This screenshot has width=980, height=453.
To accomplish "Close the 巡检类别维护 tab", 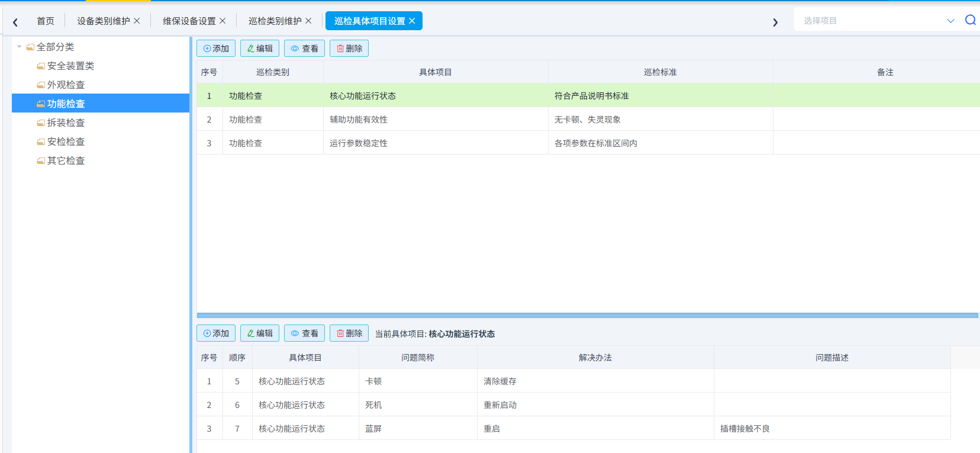I will coord(308,21).
